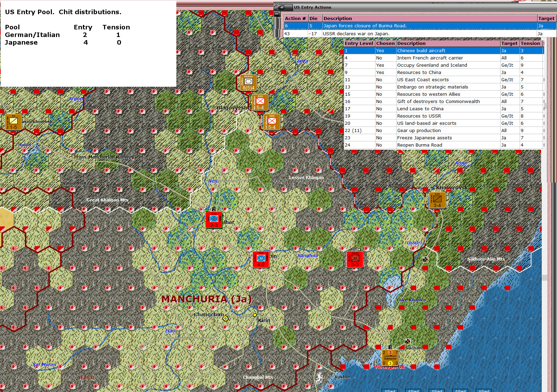Image resolution: width=557 pixels, height=392 pixels.
Task: Click the Kirin city marker
Action: 255,315
